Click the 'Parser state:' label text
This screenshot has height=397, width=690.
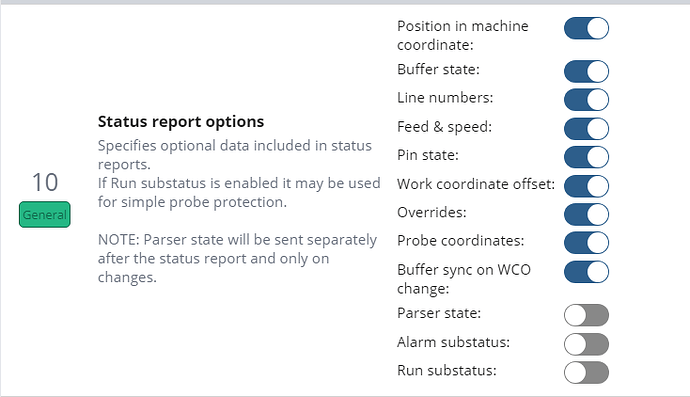pyautogui.click(x=439, y=313)
